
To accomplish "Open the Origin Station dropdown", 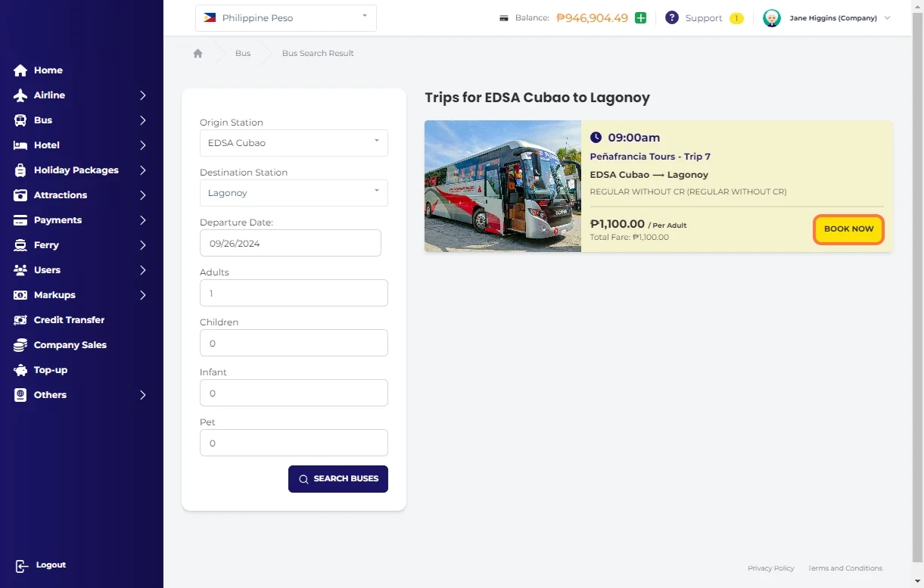I will point(294,143).
